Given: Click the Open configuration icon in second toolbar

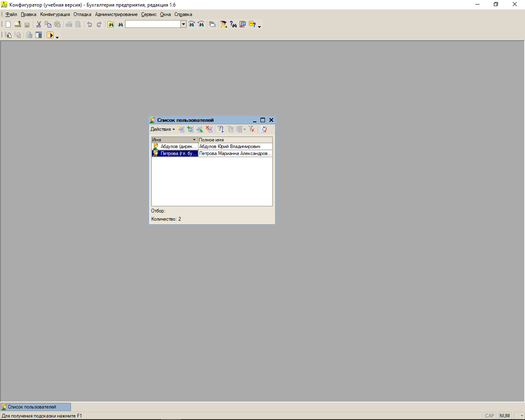Looking at the screenshot, I should (x=8, y=35).
